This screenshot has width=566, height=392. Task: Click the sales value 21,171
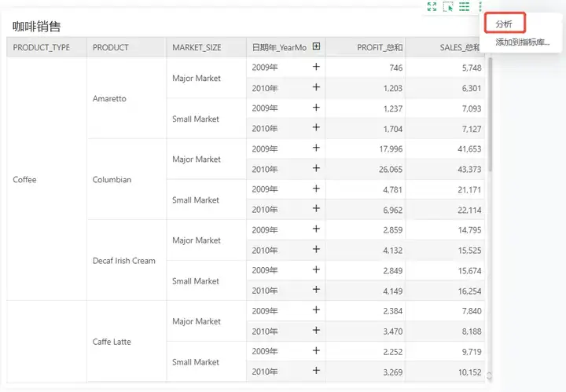tap(469, 189)
